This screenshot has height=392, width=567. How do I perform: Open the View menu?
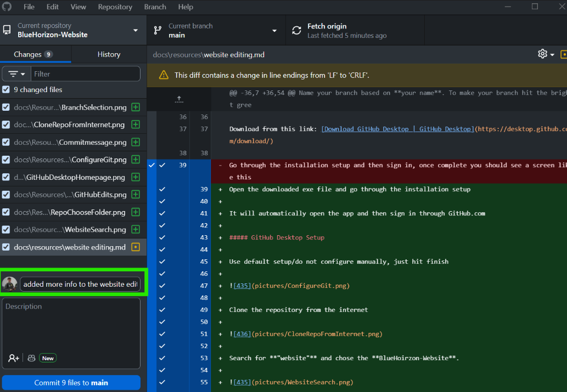click(78, 7)
